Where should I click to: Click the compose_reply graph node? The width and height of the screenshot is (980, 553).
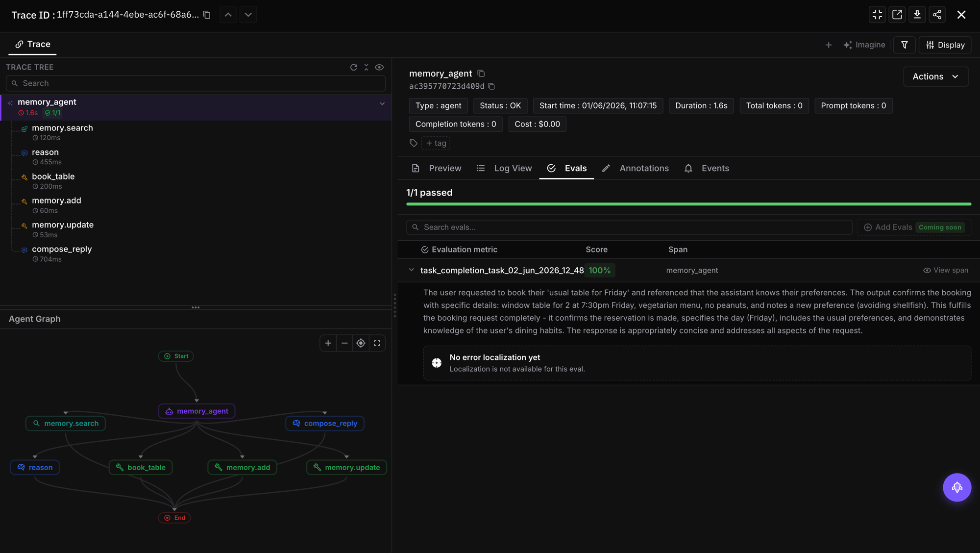pyautogui.click(x=325, y=424)
